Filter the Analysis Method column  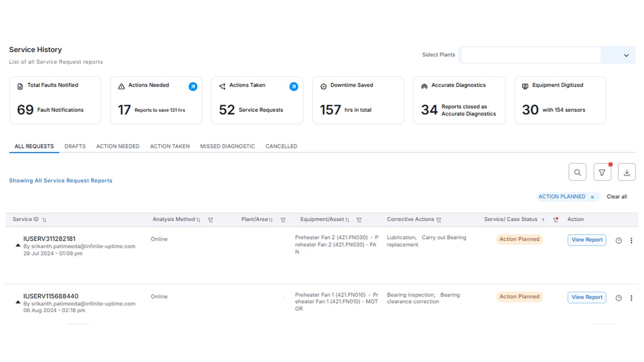(211, 220)
